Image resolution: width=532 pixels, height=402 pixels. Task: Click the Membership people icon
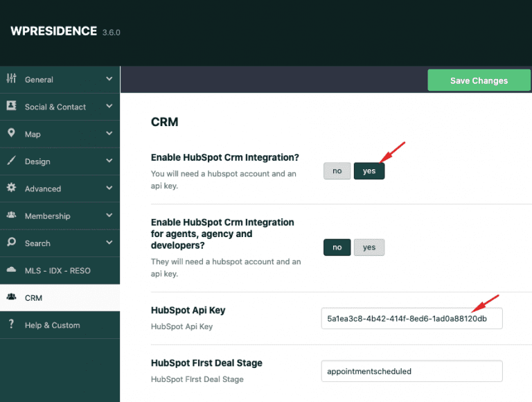(11, 215)
